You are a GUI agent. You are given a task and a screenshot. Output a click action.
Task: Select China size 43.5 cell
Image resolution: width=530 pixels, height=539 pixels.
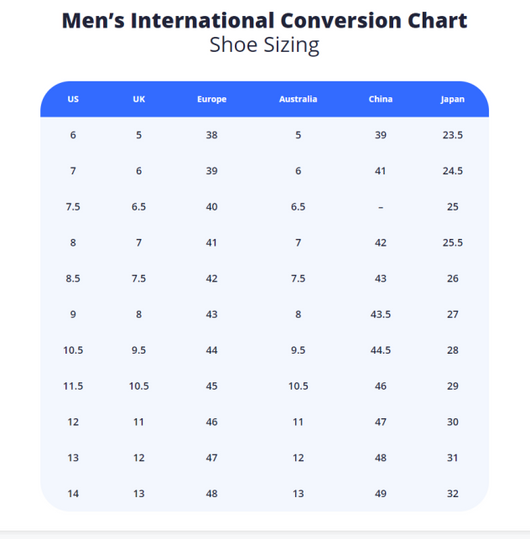coord(380,315)
